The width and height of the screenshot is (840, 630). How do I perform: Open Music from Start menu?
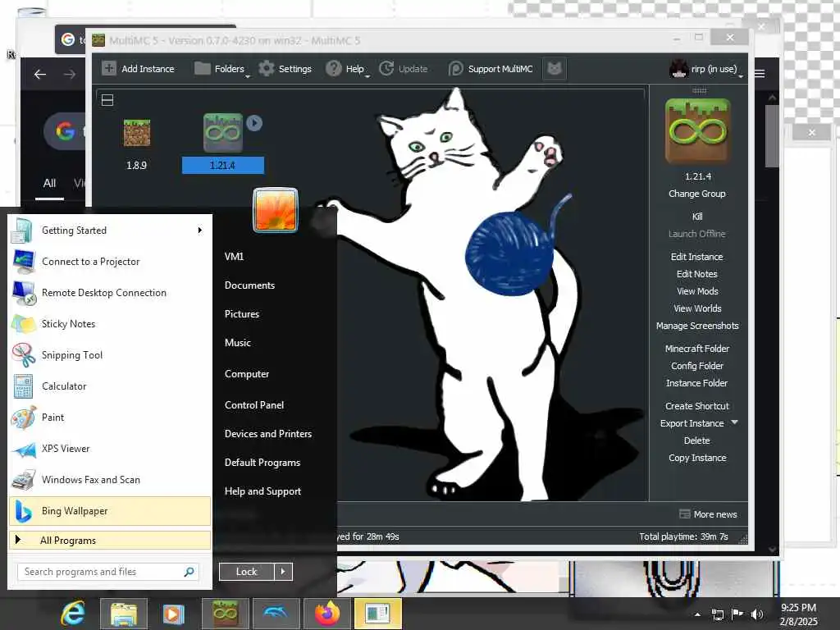click(x=238, y=342)
